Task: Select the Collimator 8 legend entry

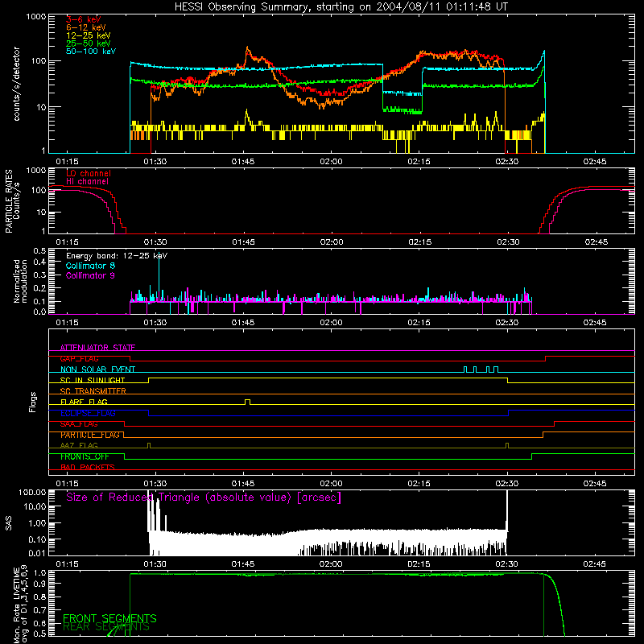Action: (x=90, y=266)
